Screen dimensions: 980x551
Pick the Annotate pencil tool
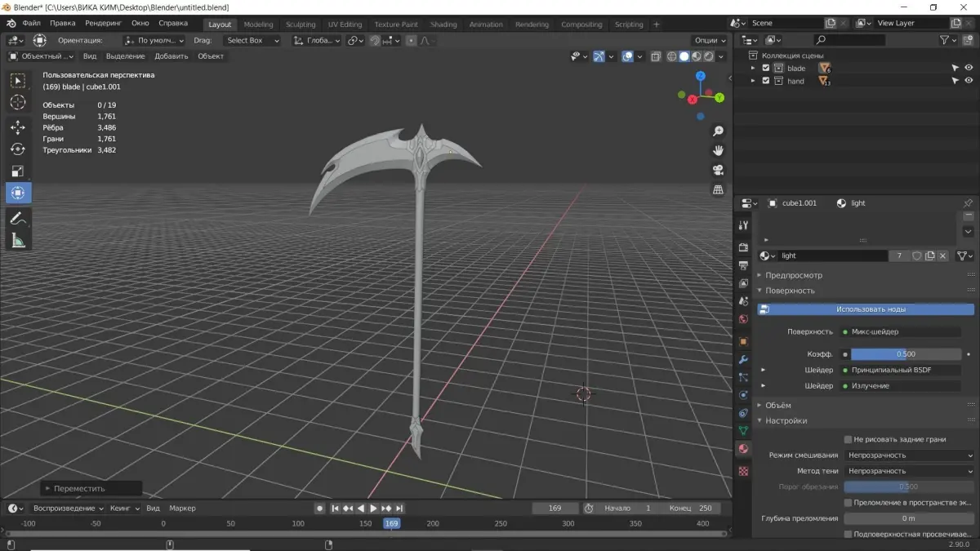tap(18, 218)
